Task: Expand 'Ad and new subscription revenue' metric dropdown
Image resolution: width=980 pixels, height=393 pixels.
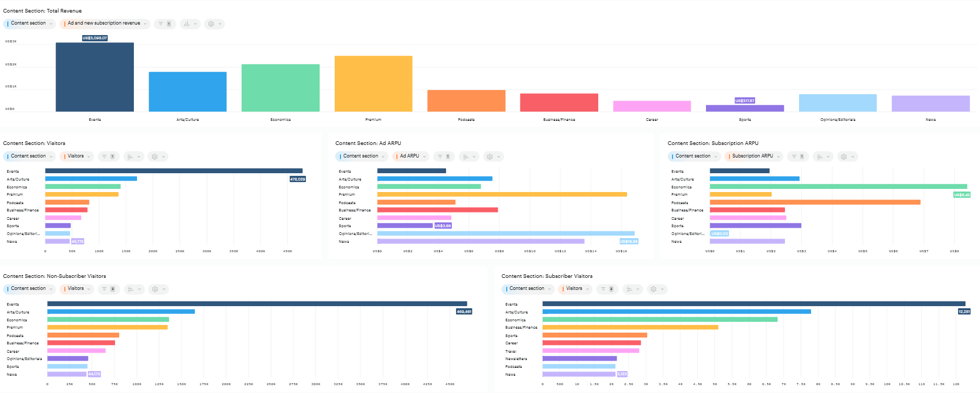Action: click(105, 24)
